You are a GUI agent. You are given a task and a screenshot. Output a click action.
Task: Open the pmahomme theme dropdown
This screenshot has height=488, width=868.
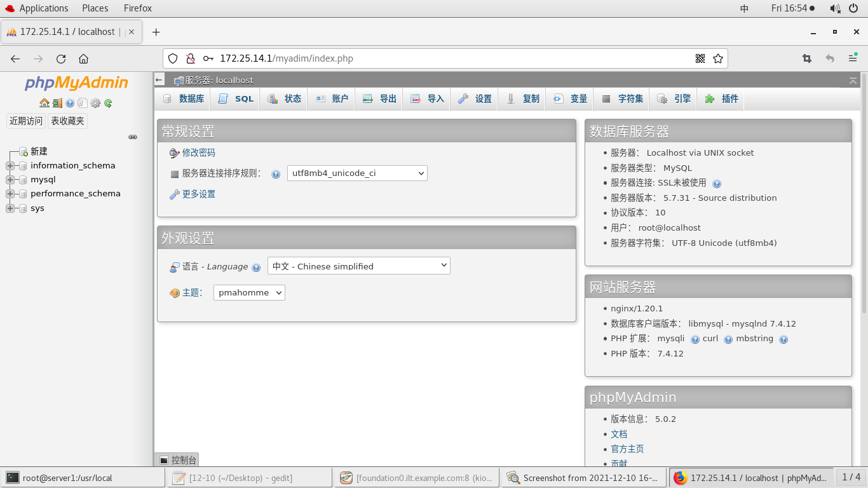(x=249, y=292)
